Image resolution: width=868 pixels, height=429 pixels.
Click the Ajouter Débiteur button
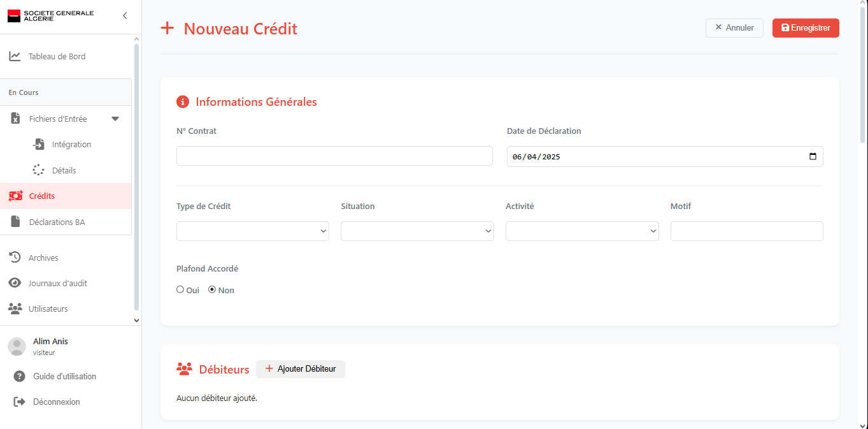click(x=300, y=368)
